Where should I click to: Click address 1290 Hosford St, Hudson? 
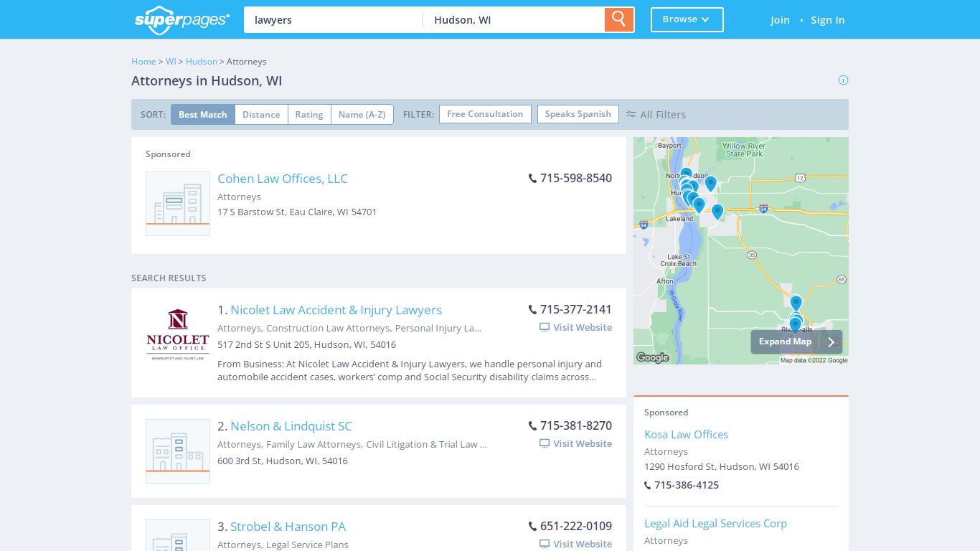[722, 466]
